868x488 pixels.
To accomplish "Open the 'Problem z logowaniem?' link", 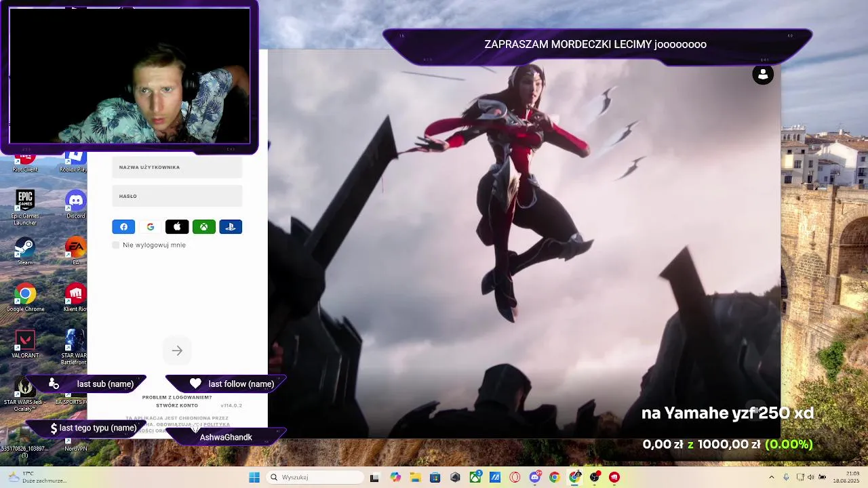I will (177, 397).
